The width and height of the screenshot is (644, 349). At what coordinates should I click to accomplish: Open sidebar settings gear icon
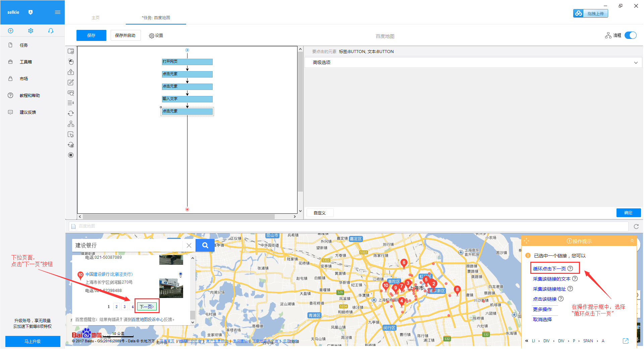point(31,31)
